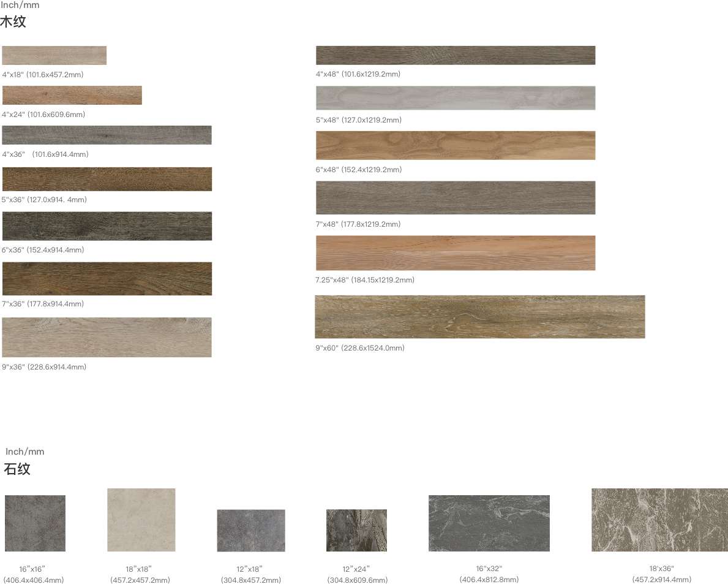Select the 5"x36" brown wood plank
The height and width of the screenshot is (584, 728).
click(x=107, y=179)
